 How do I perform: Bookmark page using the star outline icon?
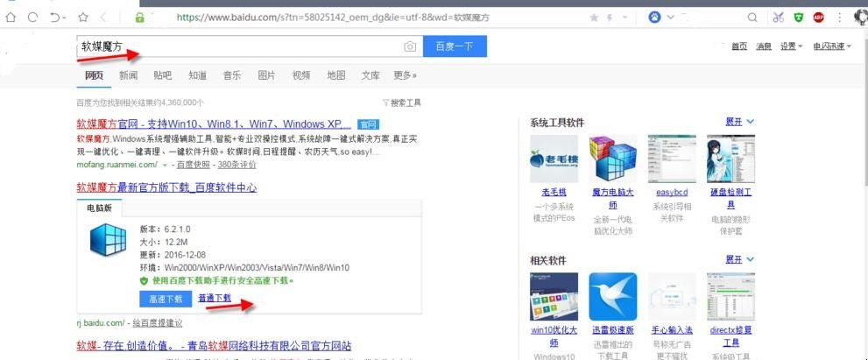pyautogui.click(x=83, y=18)
